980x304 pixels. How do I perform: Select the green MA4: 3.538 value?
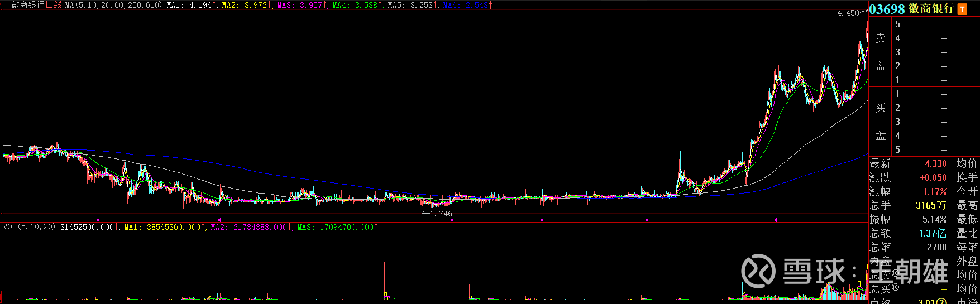(x=357, y=5)
